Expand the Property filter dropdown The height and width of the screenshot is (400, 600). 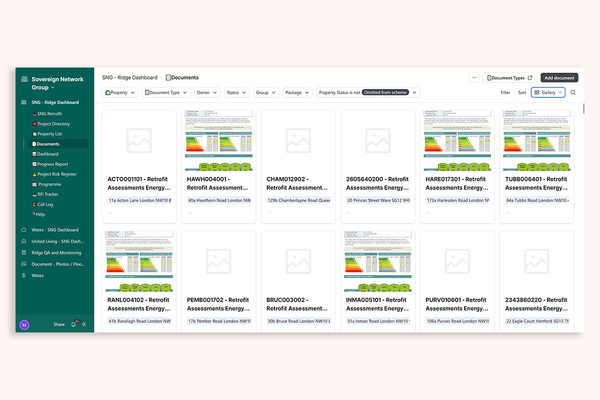[121, 92]
